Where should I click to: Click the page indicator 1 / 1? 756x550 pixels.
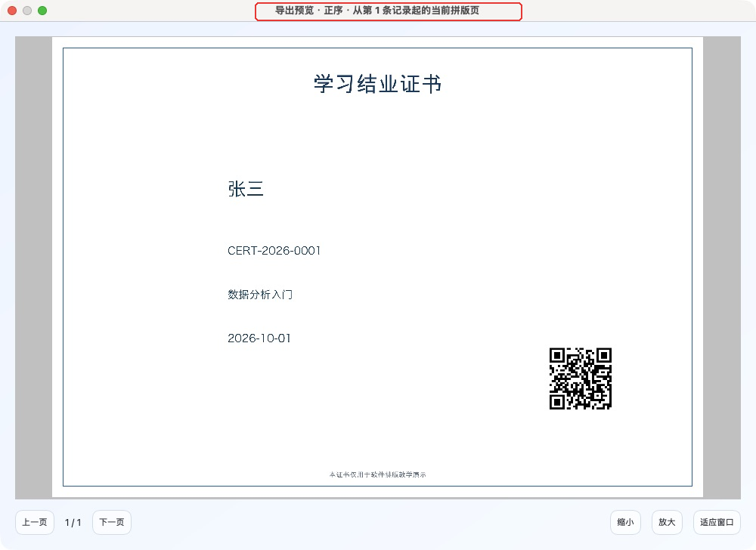click(x=73, y=523)
